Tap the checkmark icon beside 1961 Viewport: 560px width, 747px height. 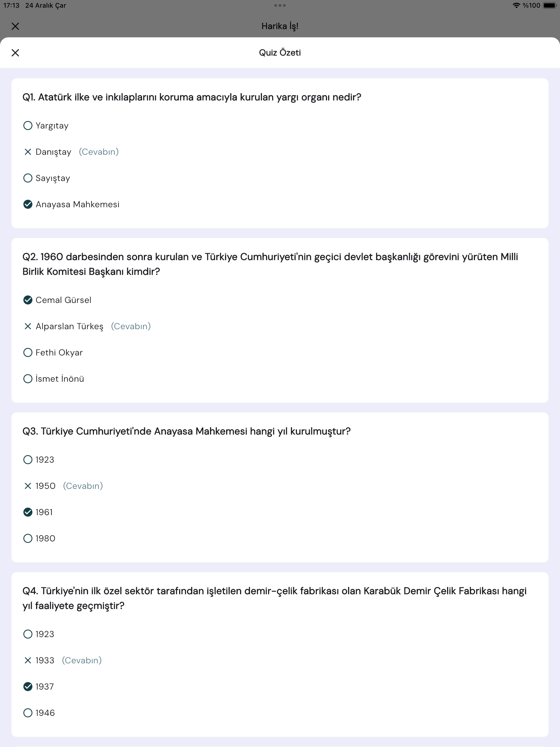[28, 512]
